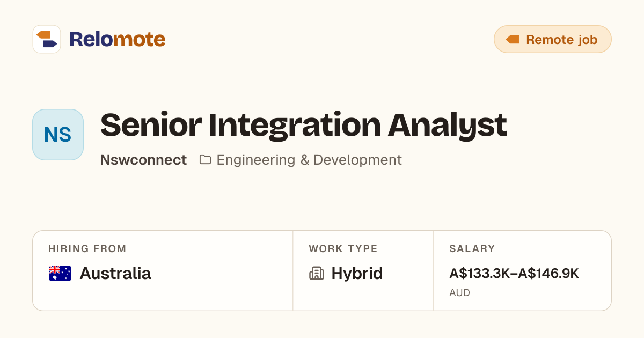This screenshot has width=644, height=338.
Task: Select the Hybrid work type text
Action: point(357,274)
